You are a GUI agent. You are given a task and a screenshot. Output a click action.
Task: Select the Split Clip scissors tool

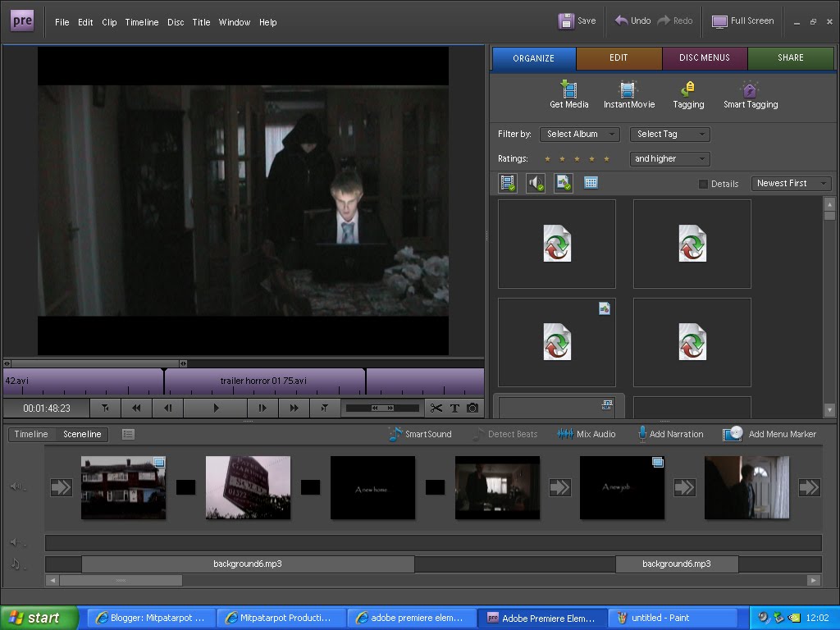tap(436, 409)
